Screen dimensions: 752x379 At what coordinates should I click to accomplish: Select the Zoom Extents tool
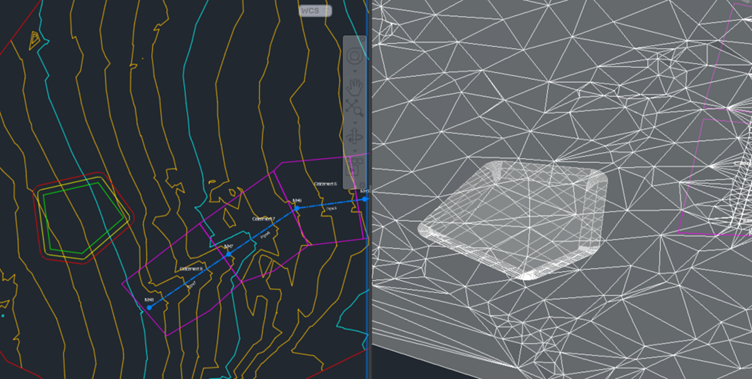point(355,108)
